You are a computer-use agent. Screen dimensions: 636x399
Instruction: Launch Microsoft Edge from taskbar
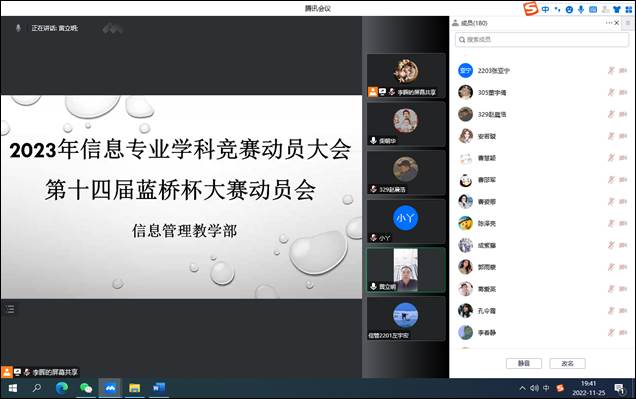tap(62, 388)
